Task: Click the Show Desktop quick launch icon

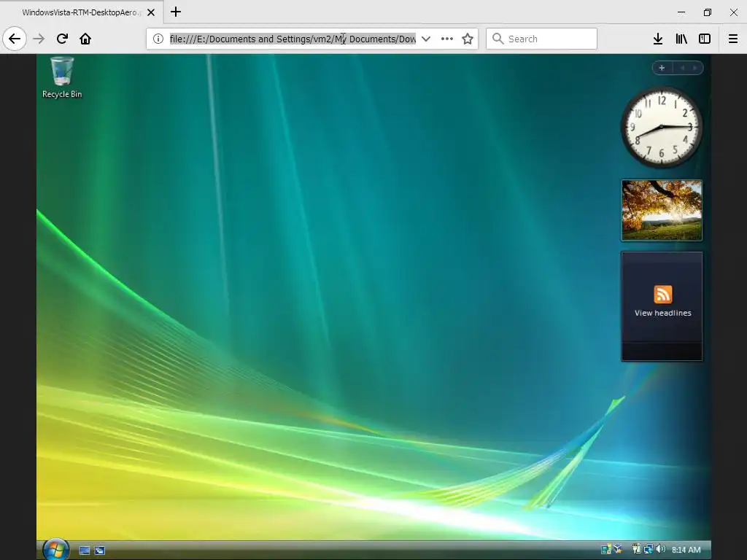Action: 85,551
